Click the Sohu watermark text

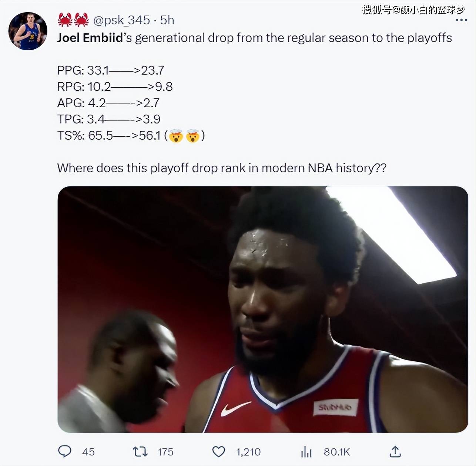coord(413,9)
